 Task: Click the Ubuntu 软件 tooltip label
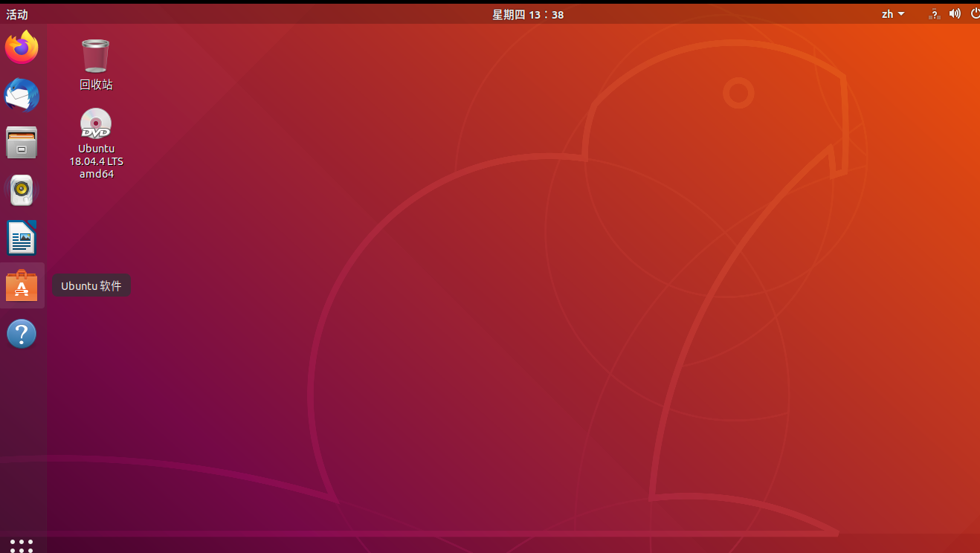pyautogui.click(x=91, y=285)
